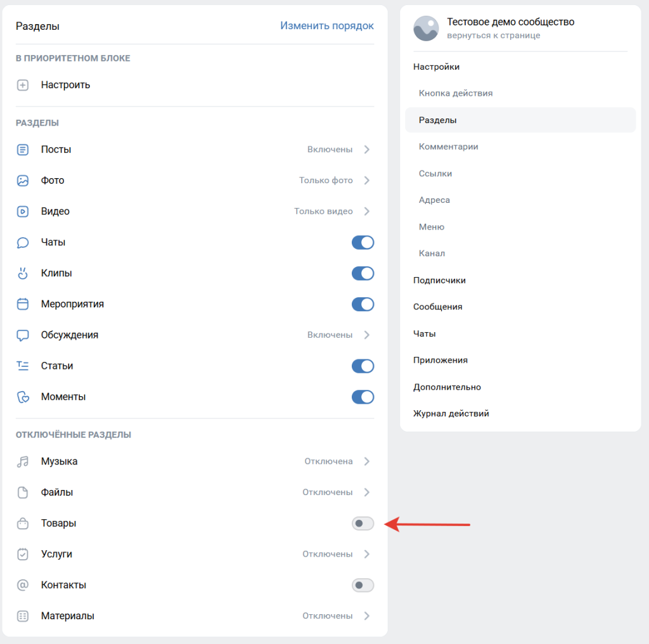Click the community avatar thumbnail

tap(426, 29)
